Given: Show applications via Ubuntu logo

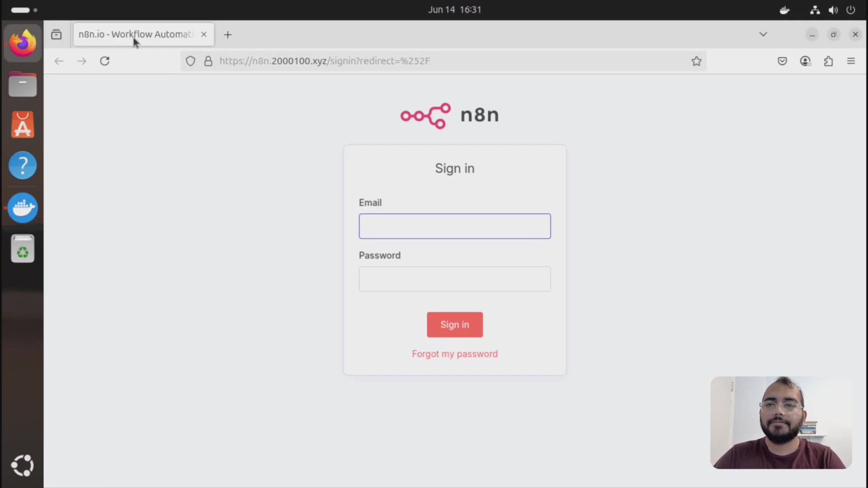Looking at the screenshot, I should [x=23, y=465].
